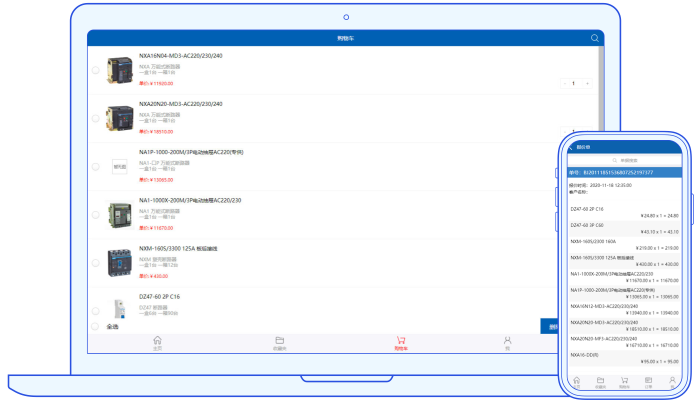This screenshot has width=694, height=400.
Task: Go to Home tab in laptop app
Action: point(157,343)
